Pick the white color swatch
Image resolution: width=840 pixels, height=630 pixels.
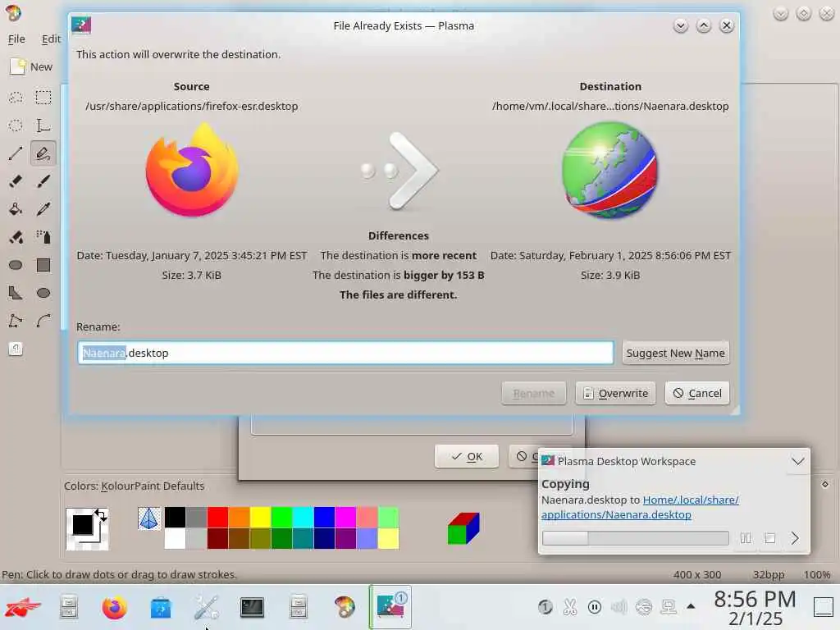pyautogui.click(x=175, y=538)
